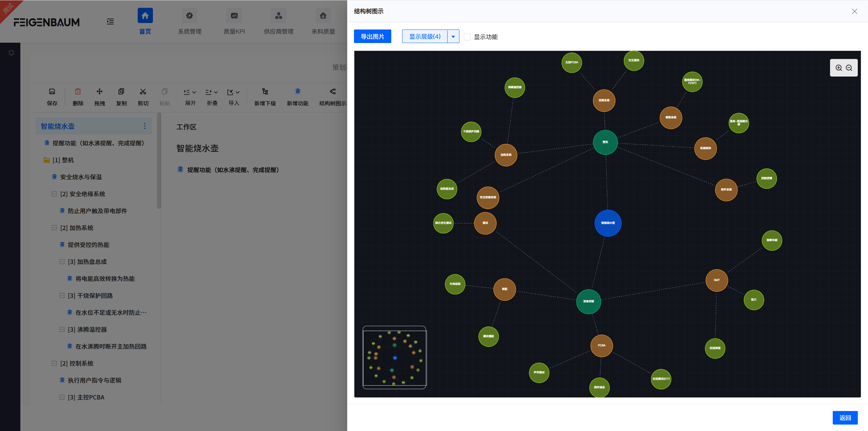Click the zoom-out magnifier icon
The height and width of the screenshot is (431, 868).
click(849, 68)
